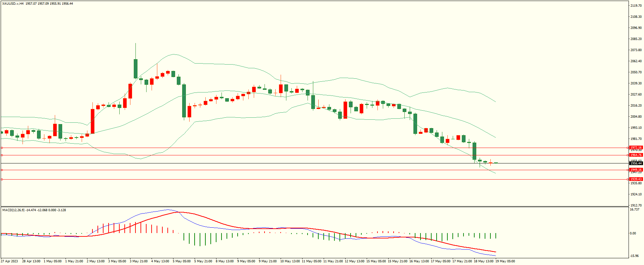Screen dimensions: 644x265
Task: Click the 9 May 05:00 time label
Action: click(246, 261)
